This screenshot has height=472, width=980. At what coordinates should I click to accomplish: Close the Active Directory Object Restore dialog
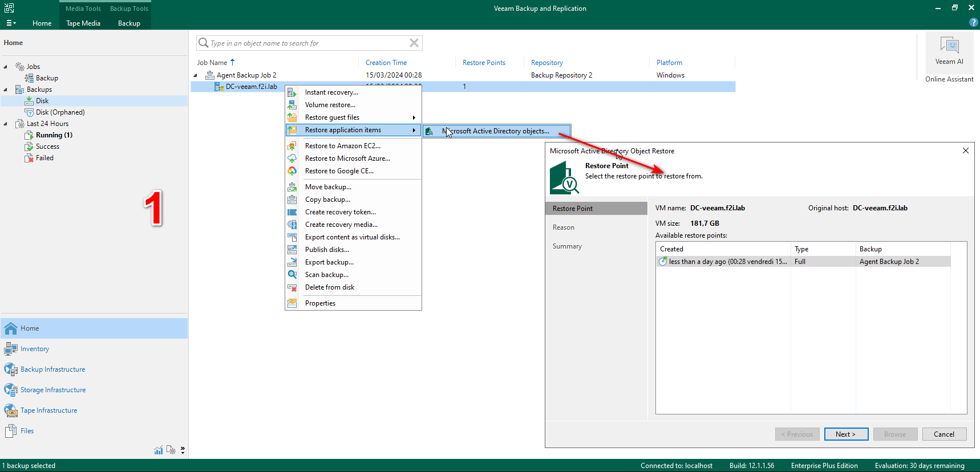pos(966,150)
